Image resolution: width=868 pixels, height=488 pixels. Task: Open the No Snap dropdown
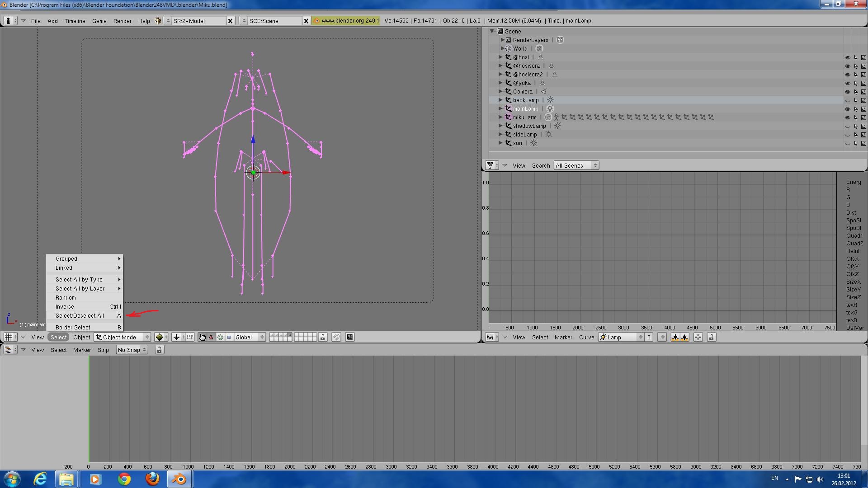tap(132, 350)
